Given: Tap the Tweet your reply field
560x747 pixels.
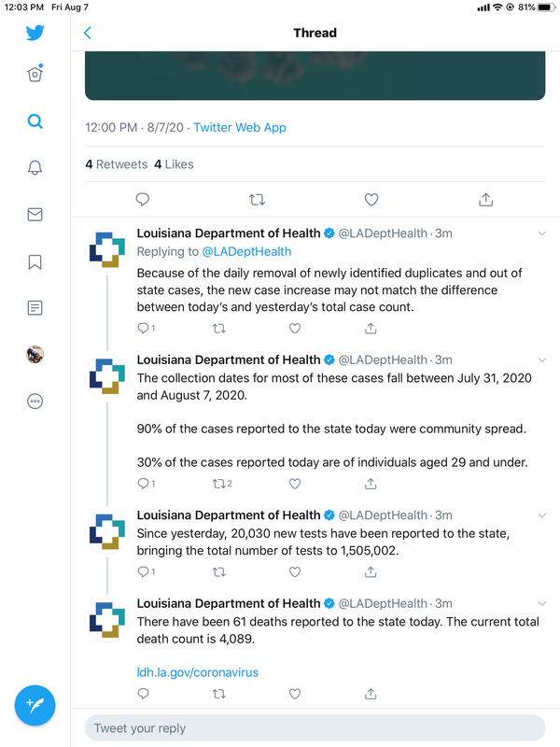Looking at the screenshot, I should pos(315,728).
